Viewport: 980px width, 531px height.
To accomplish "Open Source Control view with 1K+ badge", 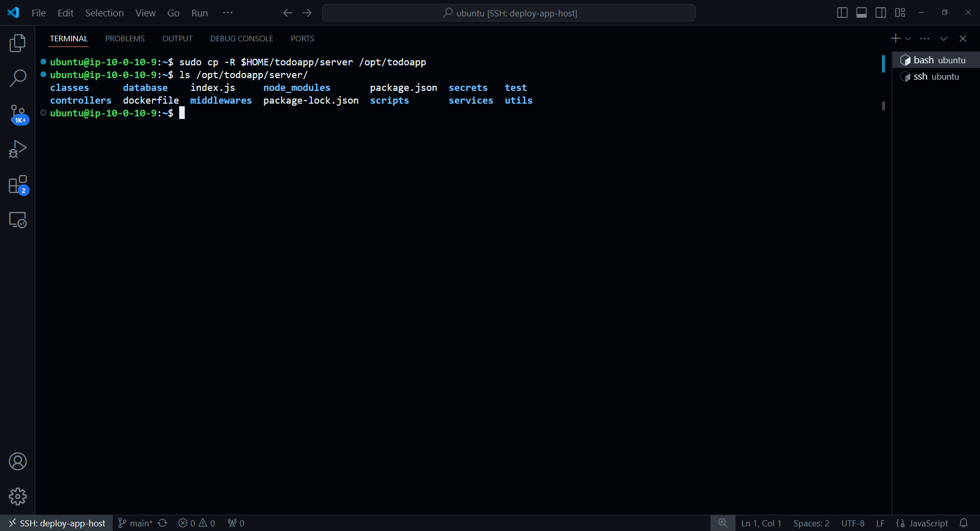I will (17, 114).
